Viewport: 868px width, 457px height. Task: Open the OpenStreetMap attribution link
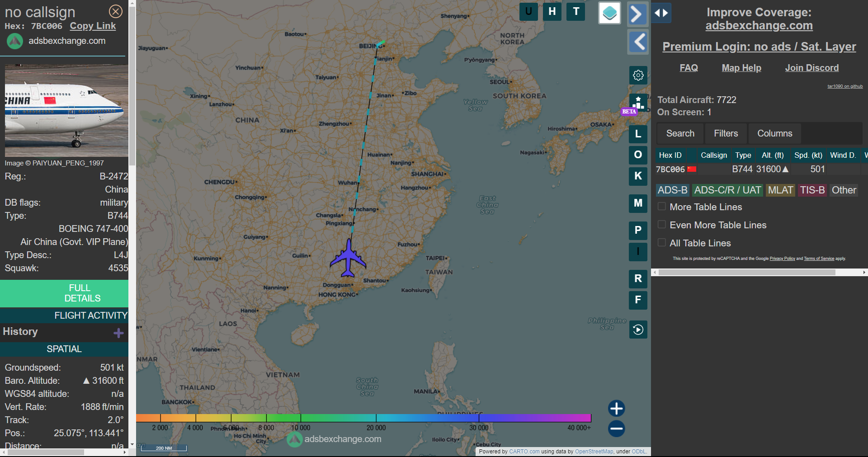tap(594, 452)
